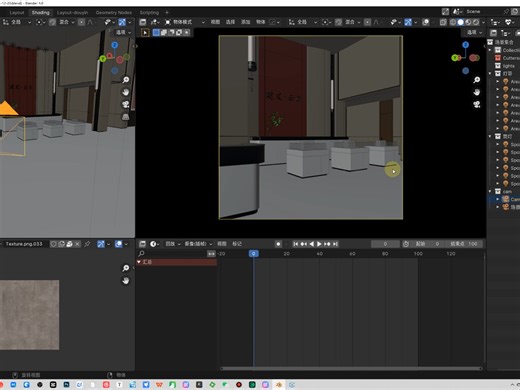Viewport: 520px width, 390px height.
Task: Click the pan hand icon in the camera viewport
Action: click(x=477, y=92)
